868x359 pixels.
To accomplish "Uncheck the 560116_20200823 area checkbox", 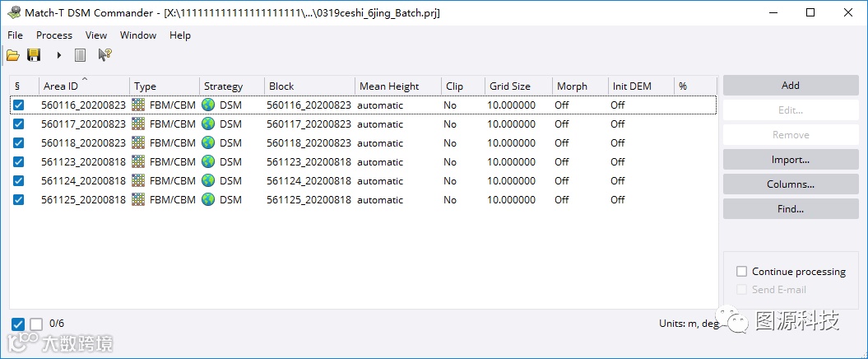I will pos(18,105).
